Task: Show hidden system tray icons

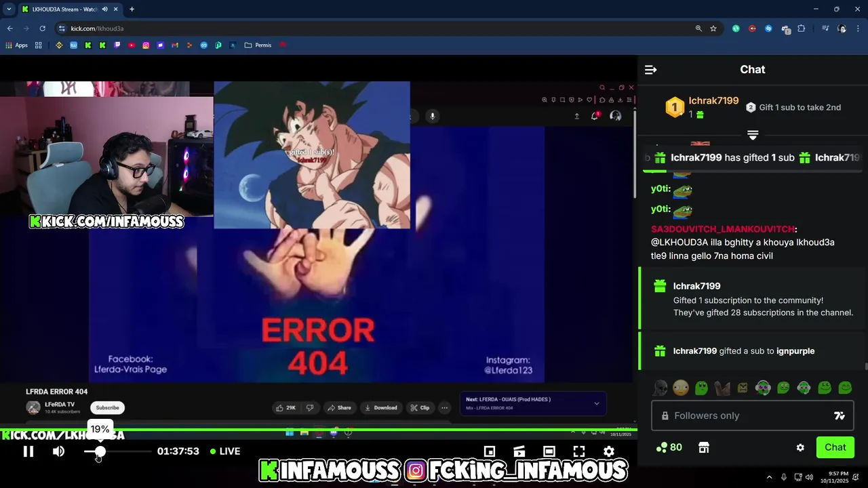Action: tap(769, 477)
